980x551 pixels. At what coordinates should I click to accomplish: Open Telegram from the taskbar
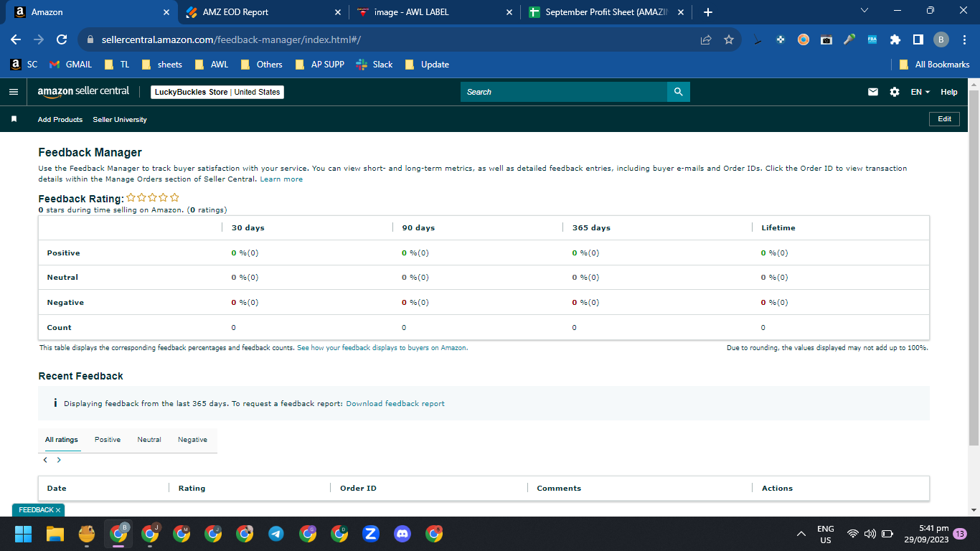coord(276,534)
